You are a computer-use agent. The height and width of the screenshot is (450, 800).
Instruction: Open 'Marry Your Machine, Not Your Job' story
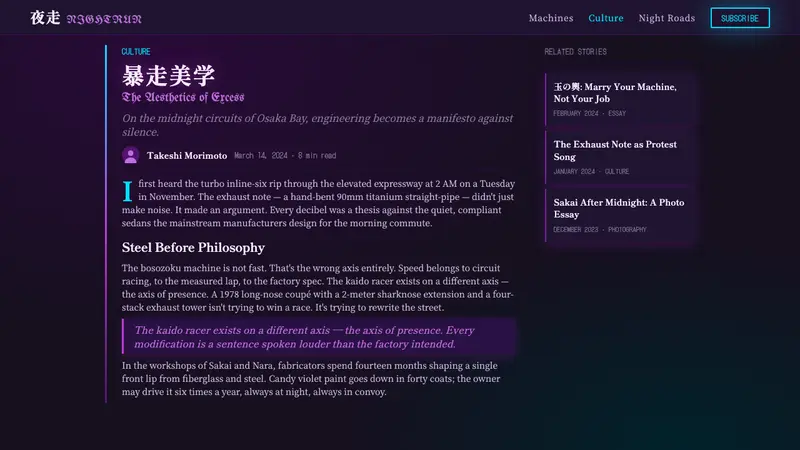[619, 99]
